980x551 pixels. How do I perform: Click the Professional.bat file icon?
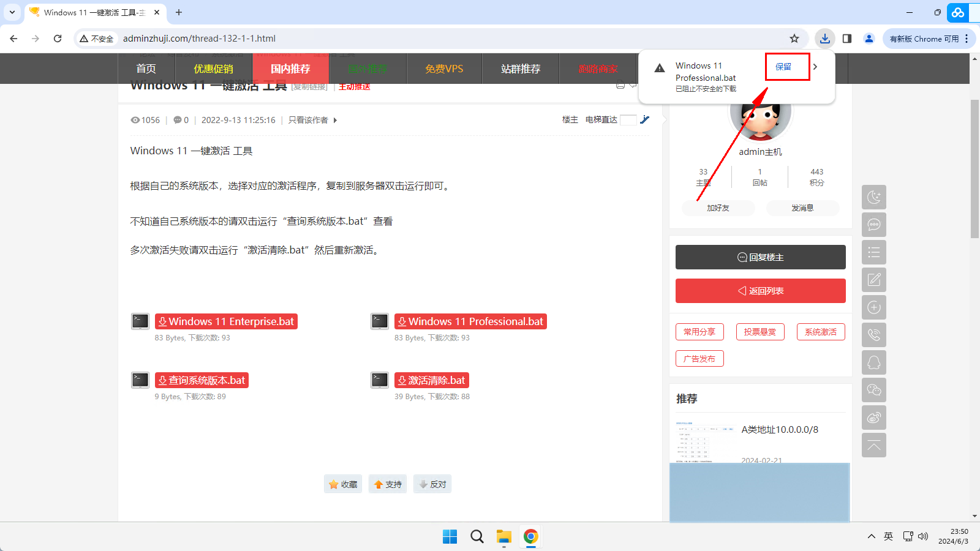click(380, 321)
